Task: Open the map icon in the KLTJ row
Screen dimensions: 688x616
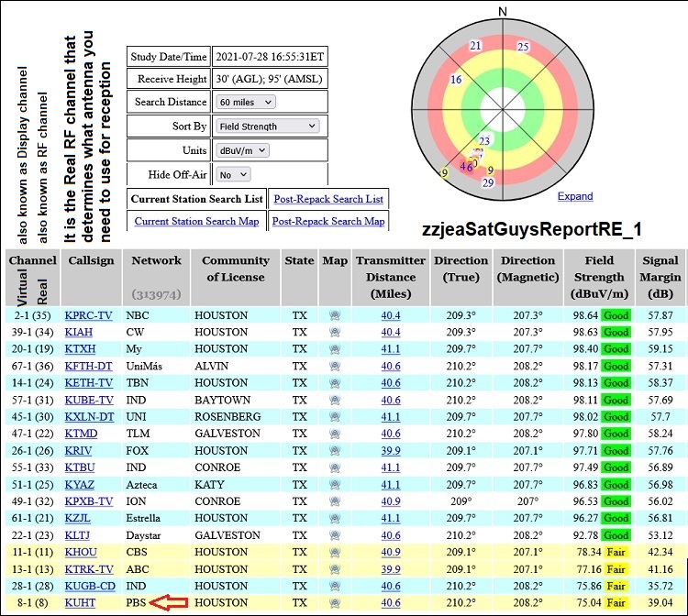Action: pyautogui.click(x=335, y=535)
